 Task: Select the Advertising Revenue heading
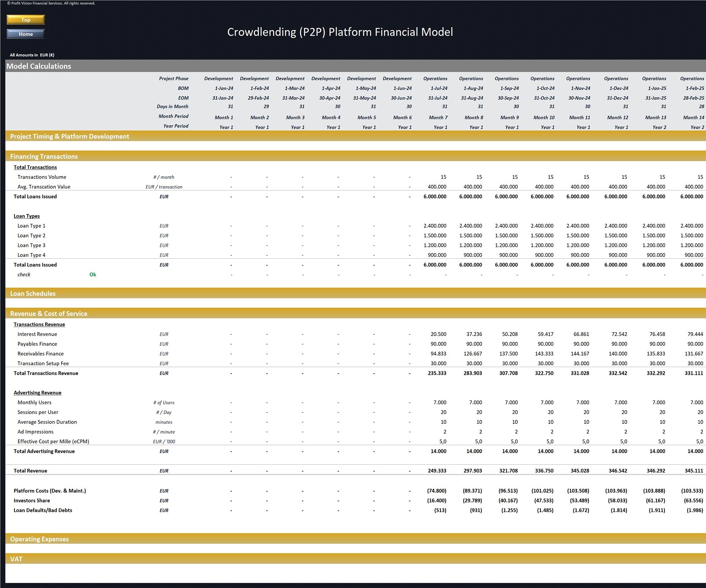coord(38,393)
